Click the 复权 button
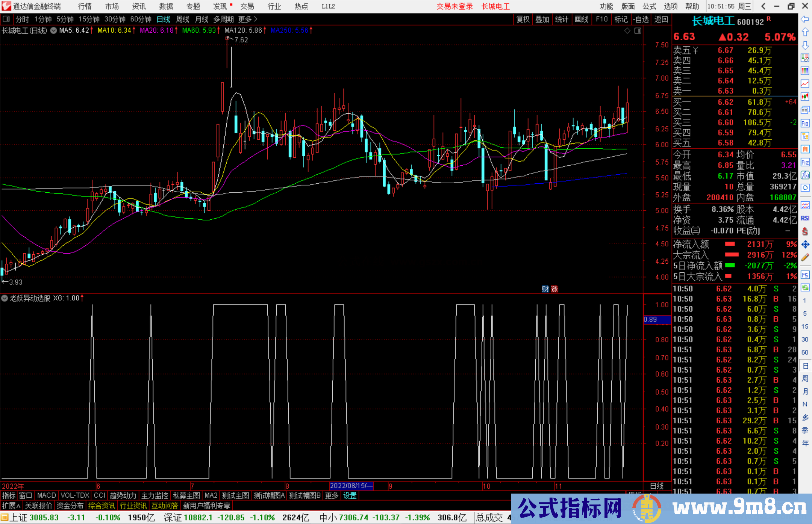This screenshot has height=524, width=812. 523,19
